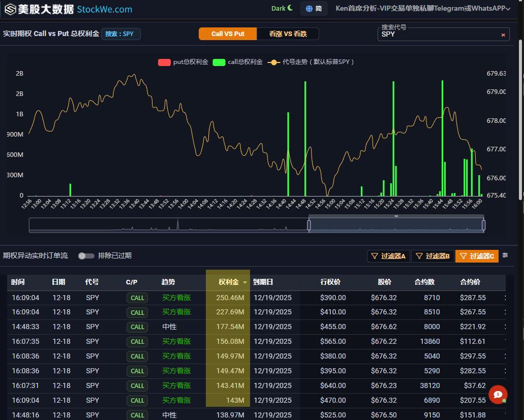Click the StockWe shield logo icon
This screenshot has height=420, width=524.
click(x=10, y=9)
